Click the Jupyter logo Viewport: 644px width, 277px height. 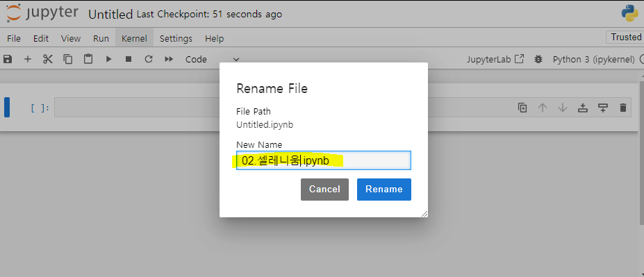point(42,12)
